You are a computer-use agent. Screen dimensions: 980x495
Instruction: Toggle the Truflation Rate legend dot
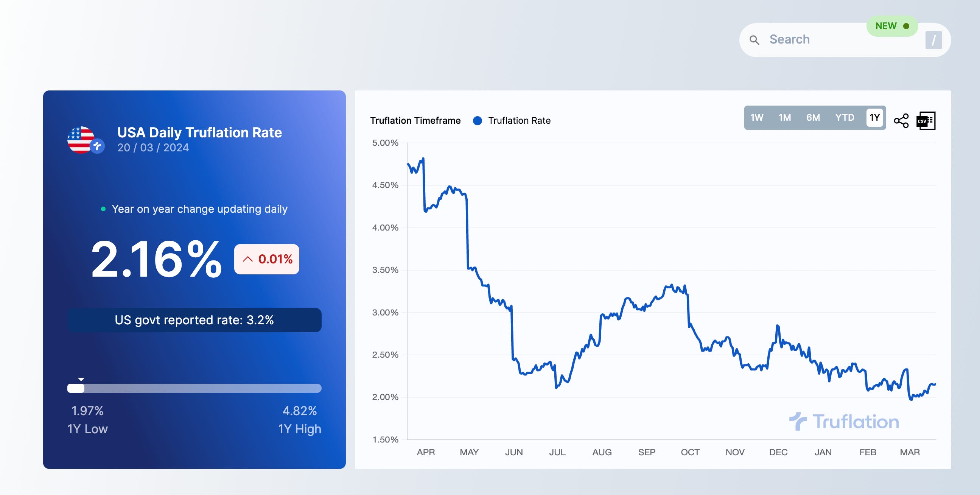click(478, 121)
